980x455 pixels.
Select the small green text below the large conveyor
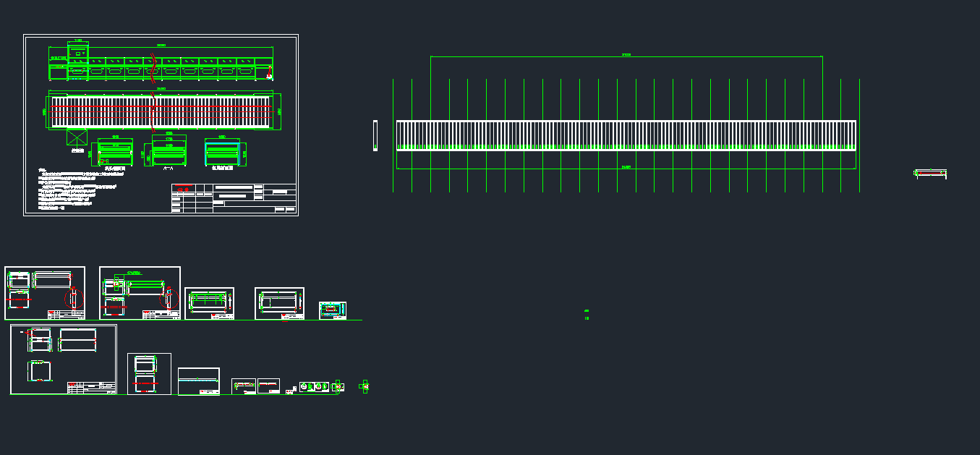click(x=587, y=315)
